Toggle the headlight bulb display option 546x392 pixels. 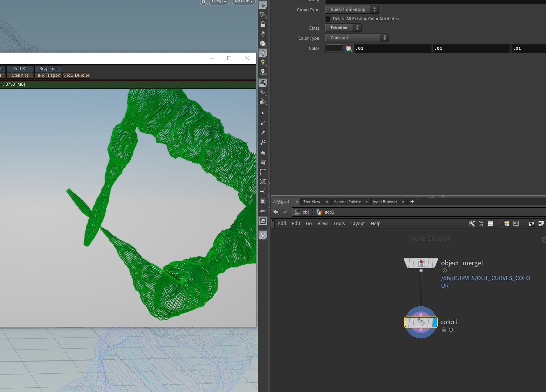pos(263,53)
